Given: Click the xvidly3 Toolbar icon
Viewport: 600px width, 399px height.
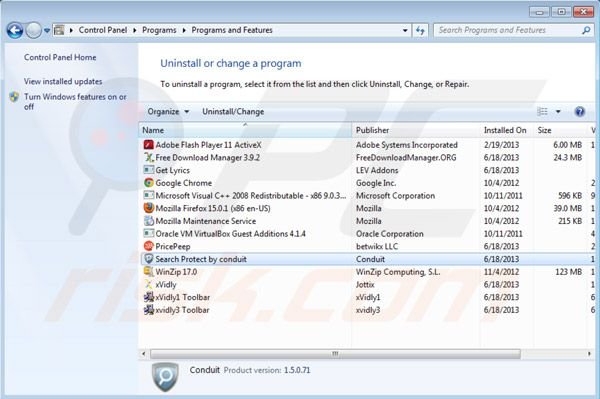Looking at the screenshot, I should click(x=148, y=310).
